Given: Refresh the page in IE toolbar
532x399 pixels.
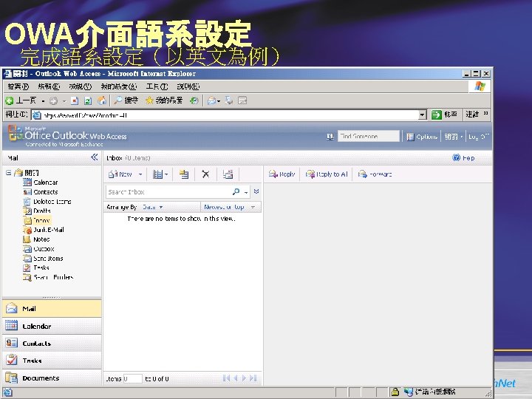Looking at the screenshot, I should [88, 100].
